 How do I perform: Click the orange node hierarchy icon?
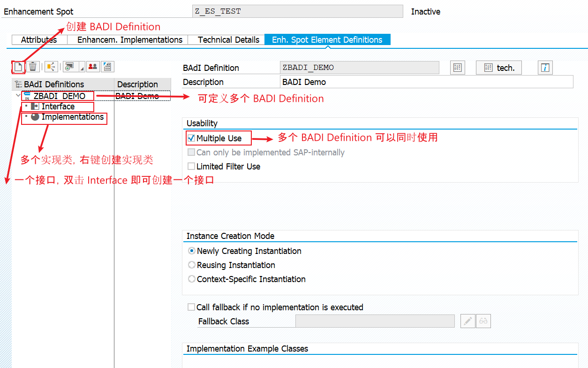tap(51, 67)
